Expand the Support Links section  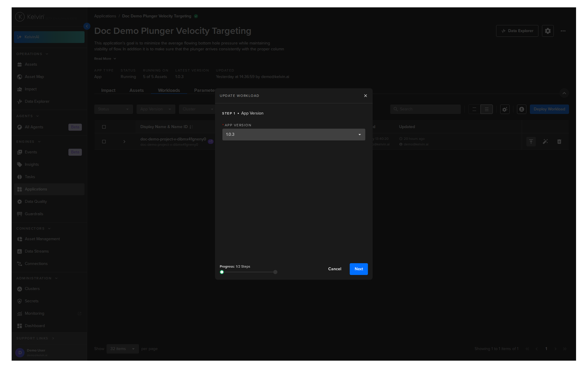click(35, 338)
